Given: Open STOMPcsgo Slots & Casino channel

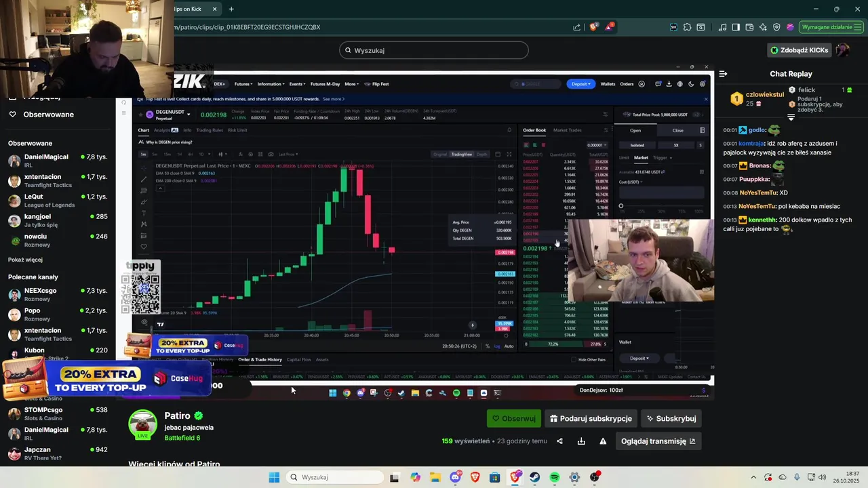Looking at the screenshot, I should (x=58, y=413).
